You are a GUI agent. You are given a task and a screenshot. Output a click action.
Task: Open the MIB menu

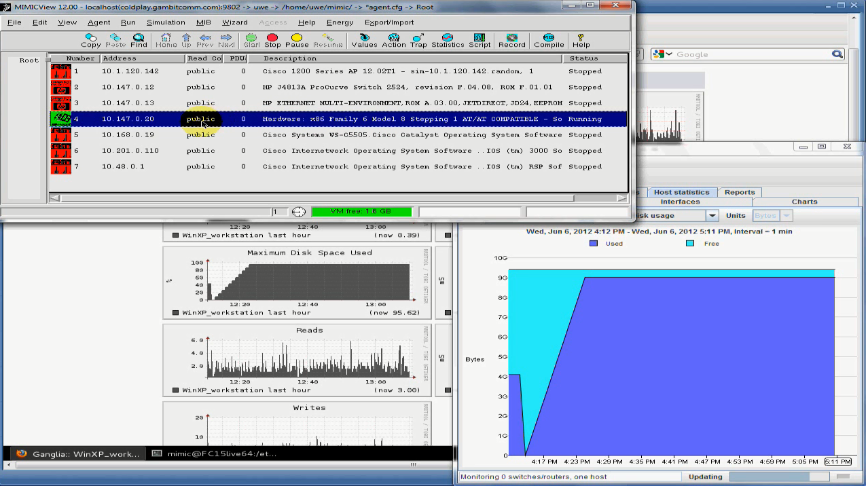coord(204,22)
